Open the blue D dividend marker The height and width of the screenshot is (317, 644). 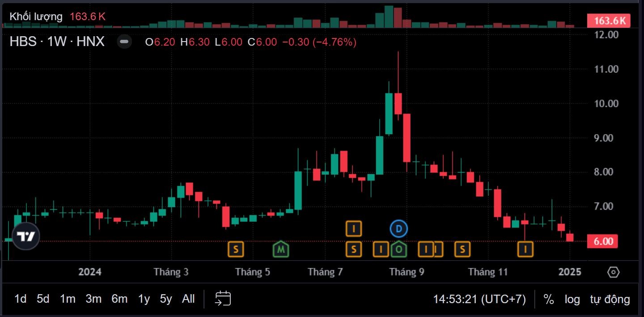pos(398,229)
